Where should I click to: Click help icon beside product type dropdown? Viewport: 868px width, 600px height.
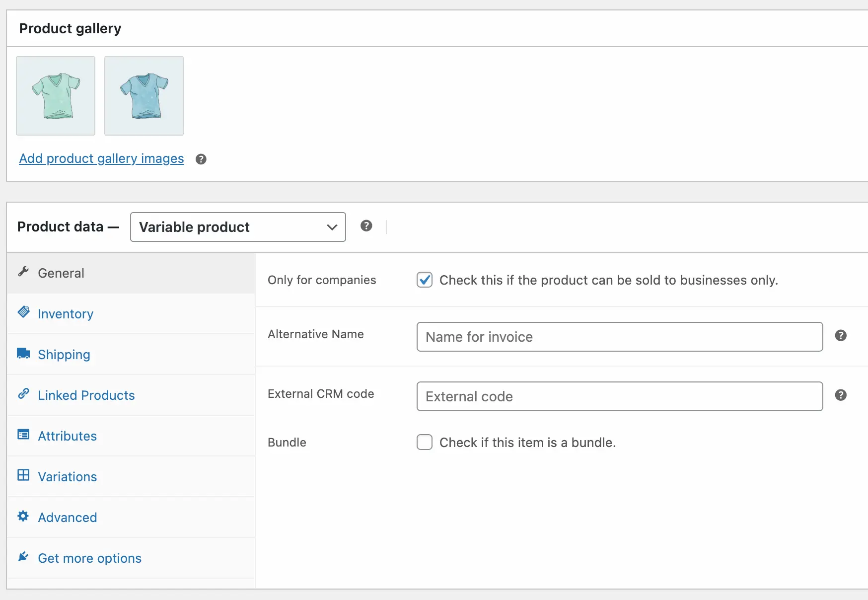tap(366, 226)
